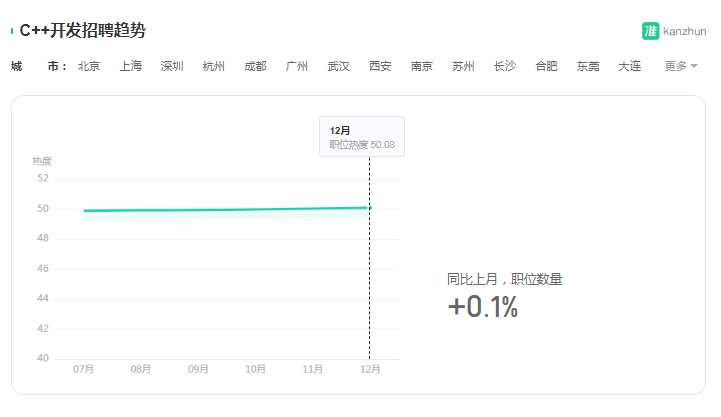Choose 杭州 from city list
The image size is (721, 417).
[213, 66]
